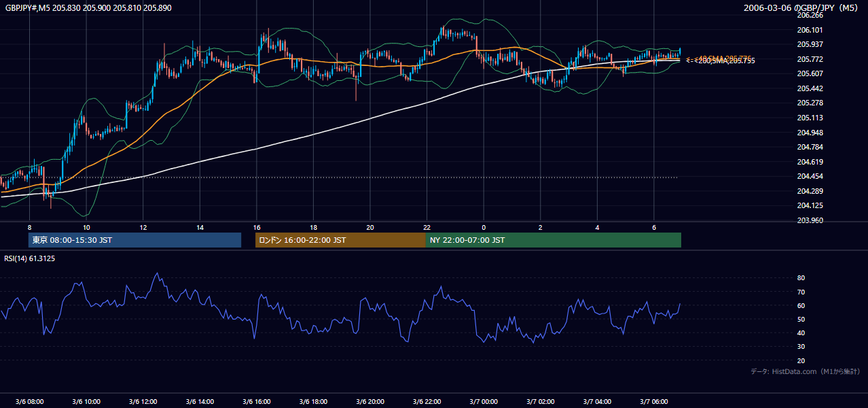The height and width of the screenshot is (408, 868).
Task: Click hour tick 10 on price chart time axis
Action: 86,227
